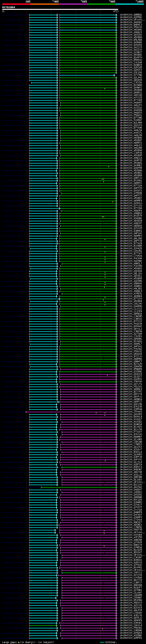Open hit UniRef100_Q9BBQ1
Viewport: 146px width, 644px height.
[x=131, y=15]
